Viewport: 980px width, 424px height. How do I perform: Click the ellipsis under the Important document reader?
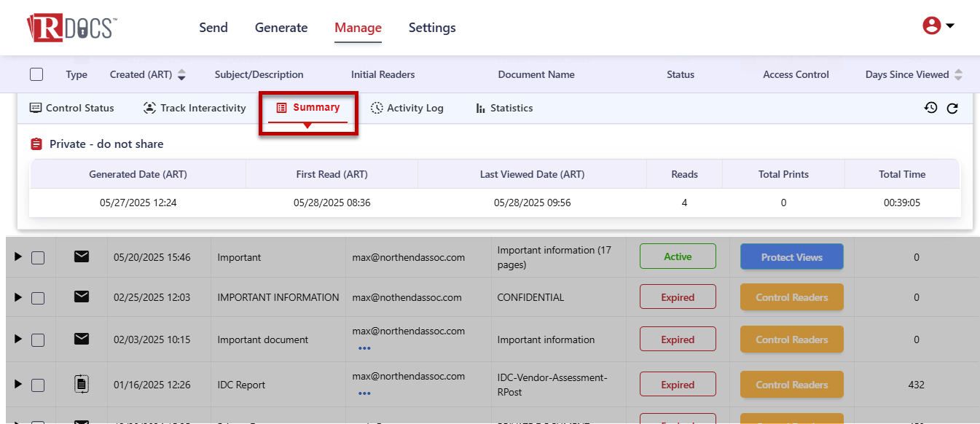click(364, 348)
